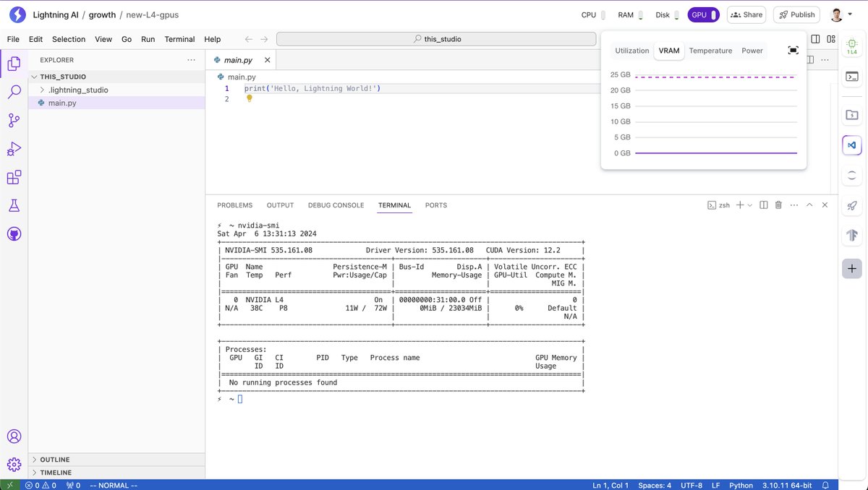The height and width of the screenshot is (490, 868).
Task: Switch to the DEBUG CONSOLE tab
Action: [336, 205]
